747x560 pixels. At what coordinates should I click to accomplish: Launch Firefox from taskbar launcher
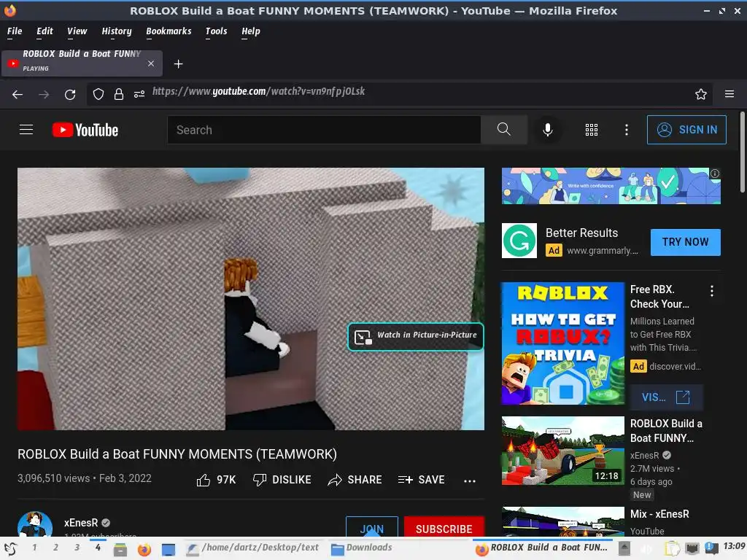tap(144, 550)
